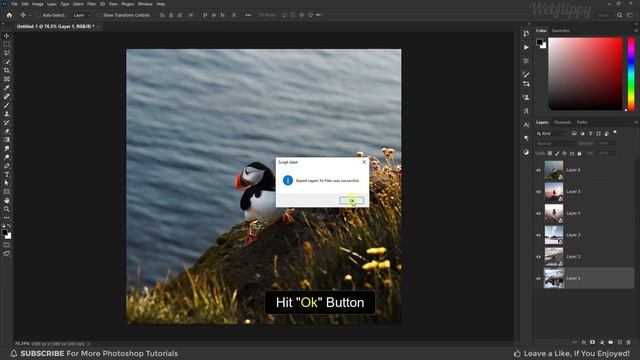Open the Filter menu
Screen dimensions: 640x360
click(x=91, y=4)
